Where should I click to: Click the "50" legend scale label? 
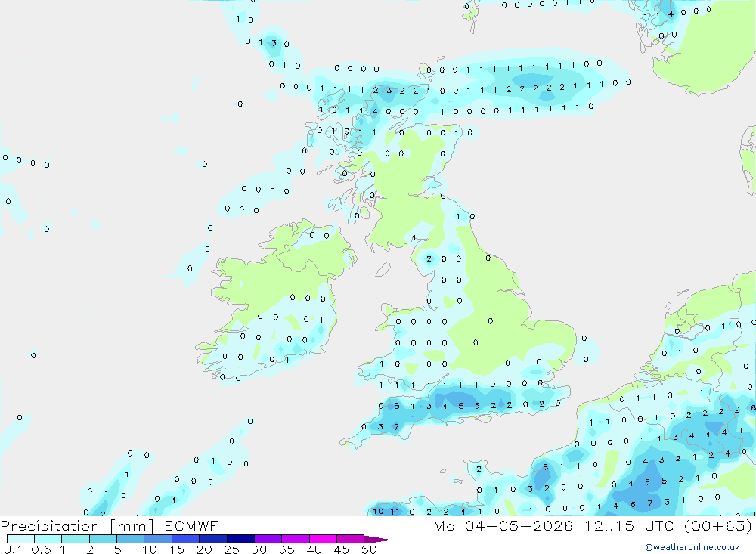pos(369,549)
